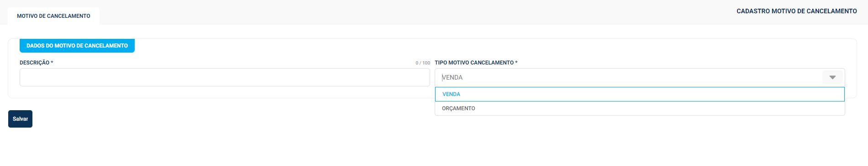
Task: Click the required asterisk beside Tipo Motivo Cancelamento
Action: (x=516, y=62)
